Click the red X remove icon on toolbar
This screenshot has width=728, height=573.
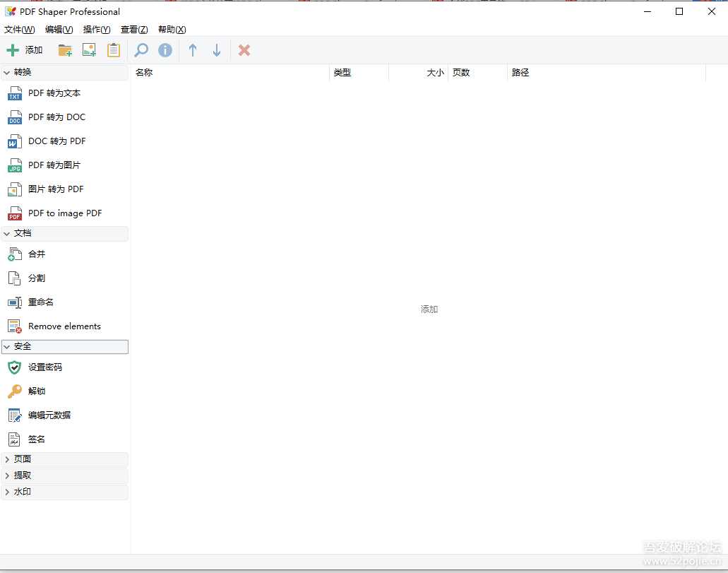(x=244, y=49)
